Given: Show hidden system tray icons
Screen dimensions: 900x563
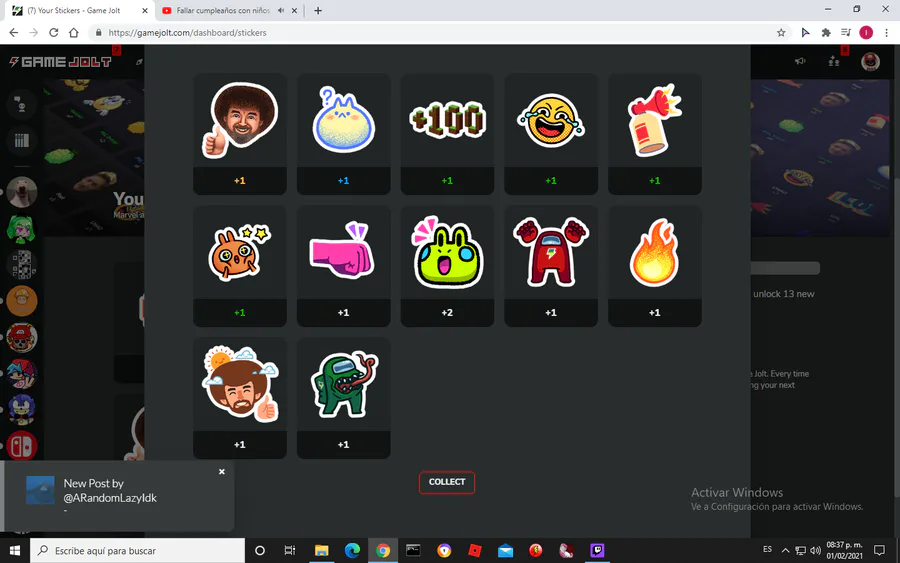Looking at the screenshot, I should pyautogui.click(x=785, y=550).
